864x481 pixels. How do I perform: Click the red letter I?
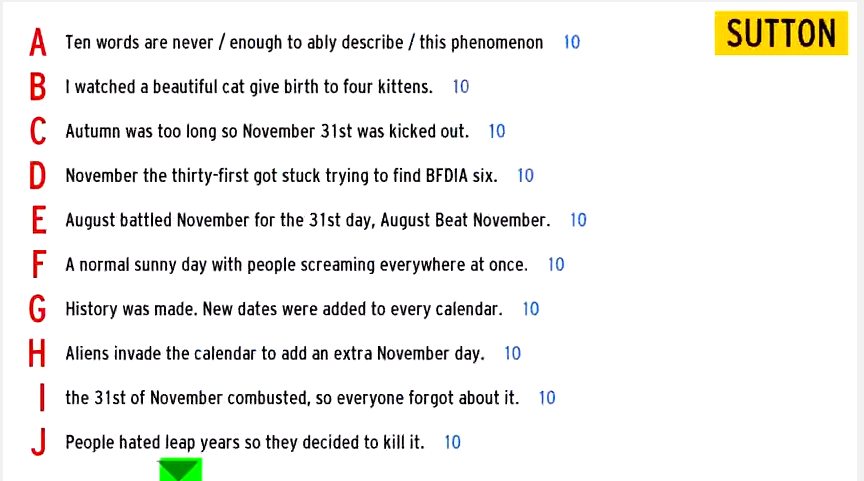[42, 398]
